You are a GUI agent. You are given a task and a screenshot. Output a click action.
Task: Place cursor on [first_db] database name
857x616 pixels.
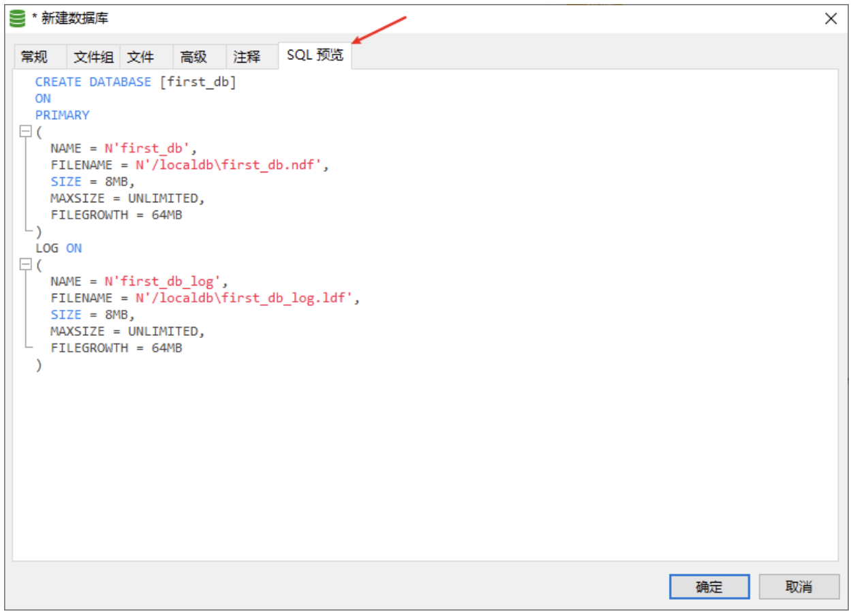pos(198,82)
